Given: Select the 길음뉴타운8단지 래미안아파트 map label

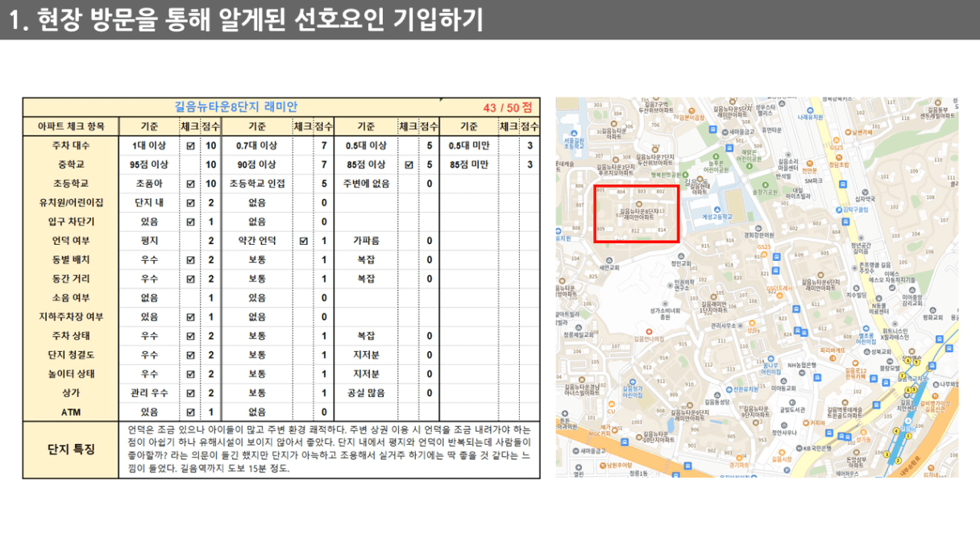Looking at the screenshot, I should tap(638, 211).
